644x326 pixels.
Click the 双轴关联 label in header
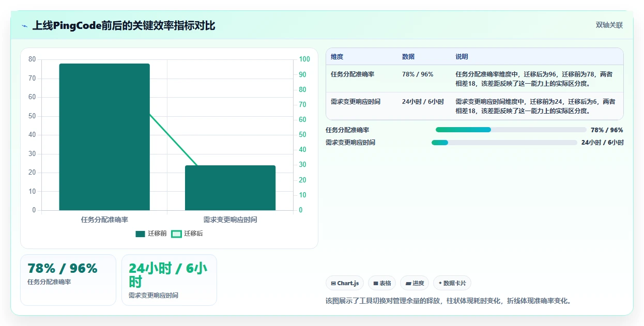[x=609, y=25]
